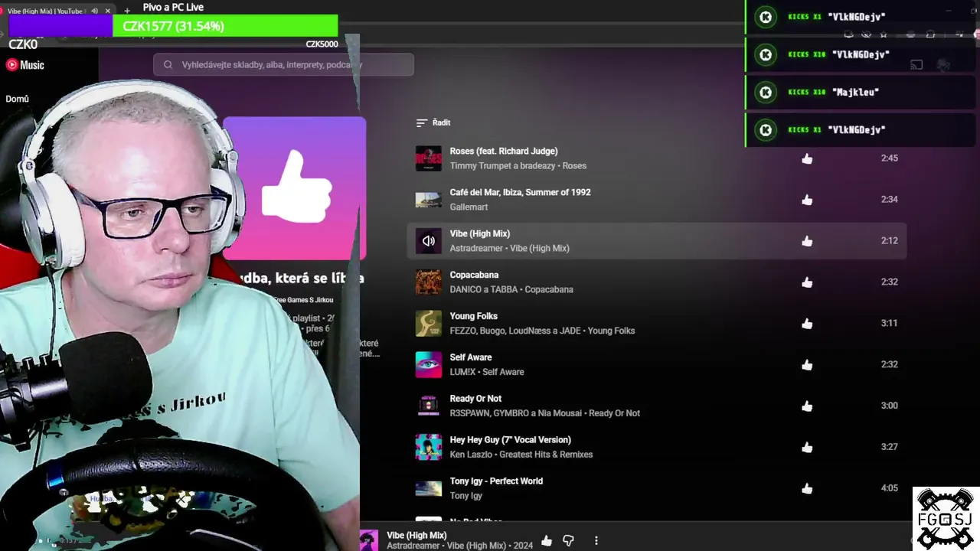Toggle like on Copacabana
The image size is (980, 551).
807,282
